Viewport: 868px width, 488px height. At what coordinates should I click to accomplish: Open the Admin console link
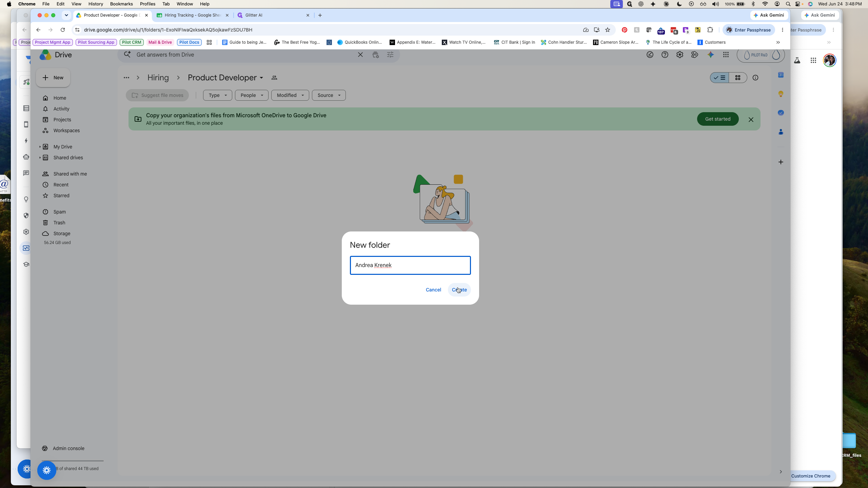[68, 448]
